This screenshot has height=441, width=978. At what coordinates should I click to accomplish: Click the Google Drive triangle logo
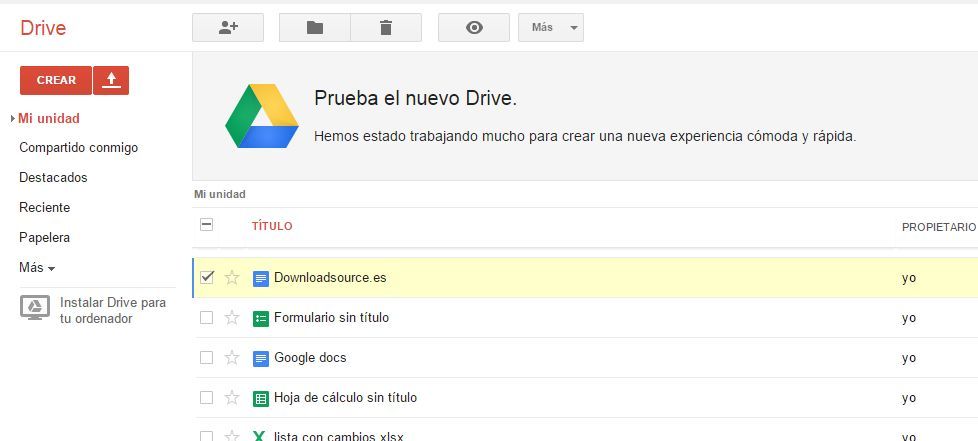click(x=261, y=117)
